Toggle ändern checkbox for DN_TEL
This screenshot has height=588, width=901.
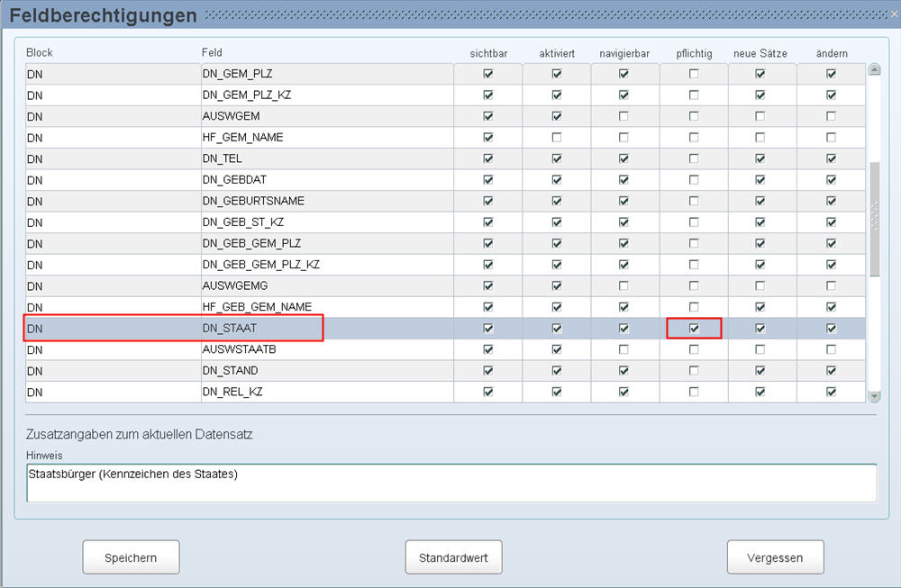click(831, 158)
